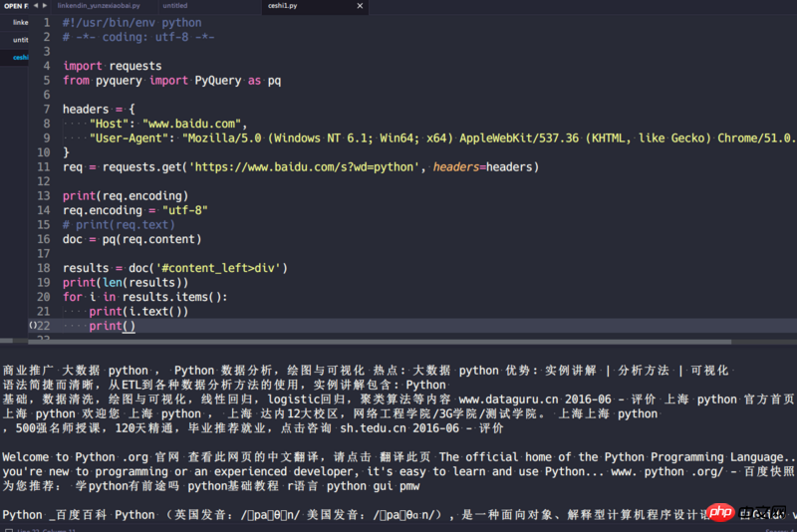Image resolution: width=797 pixels, height=532 pixels.
Task: Close the ceshi1.py tab
Action: (360, 6)
